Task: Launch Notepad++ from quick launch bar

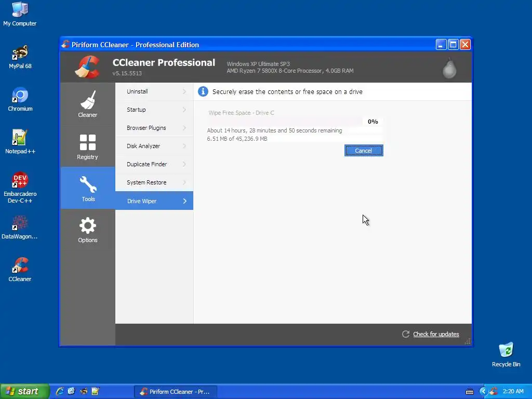Action: (x=96, y=392)
